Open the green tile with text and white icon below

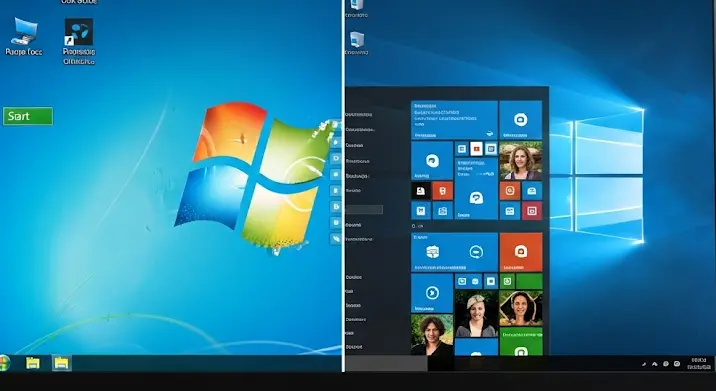click(521, 341)
